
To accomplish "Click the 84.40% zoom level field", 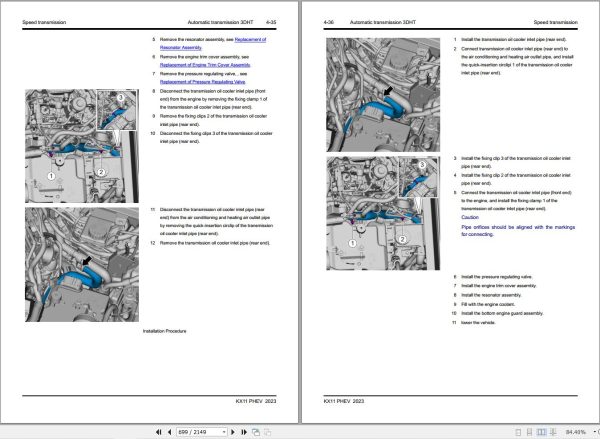I will click(x=576, y=432).
